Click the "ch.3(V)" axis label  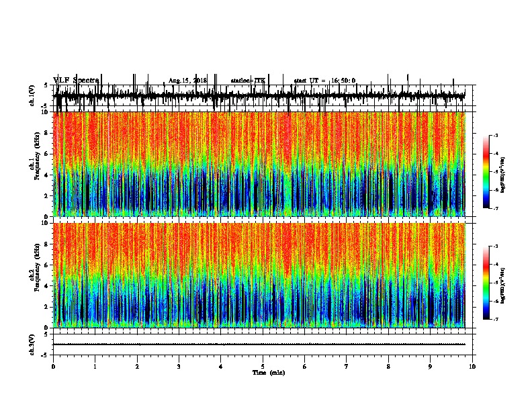[32, 345]
